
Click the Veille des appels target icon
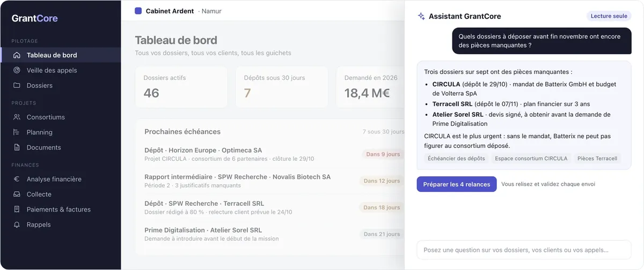17,70
